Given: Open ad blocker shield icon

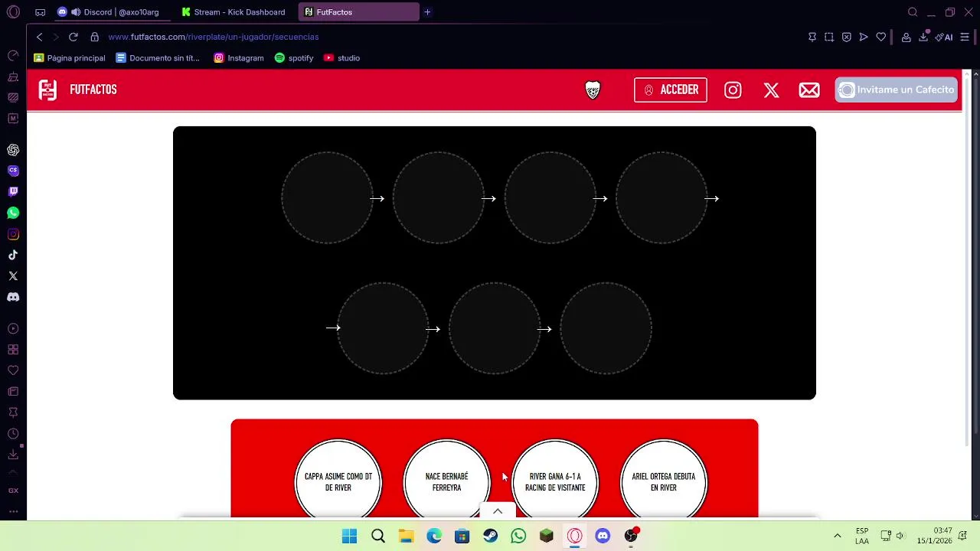Looking at the screenshot, I should pyautogui.click(x=847, y=37).
